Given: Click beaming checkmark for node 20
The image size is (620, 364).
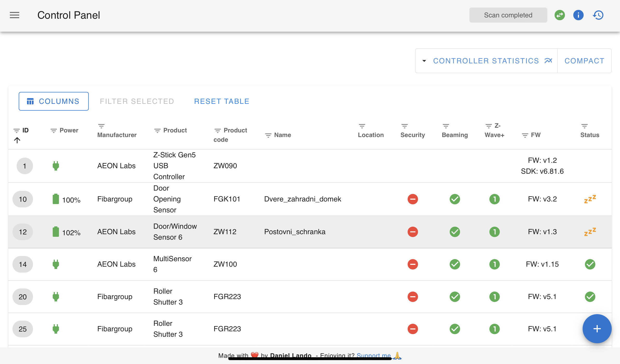Looking at the screenshot, I should [455, 296].
